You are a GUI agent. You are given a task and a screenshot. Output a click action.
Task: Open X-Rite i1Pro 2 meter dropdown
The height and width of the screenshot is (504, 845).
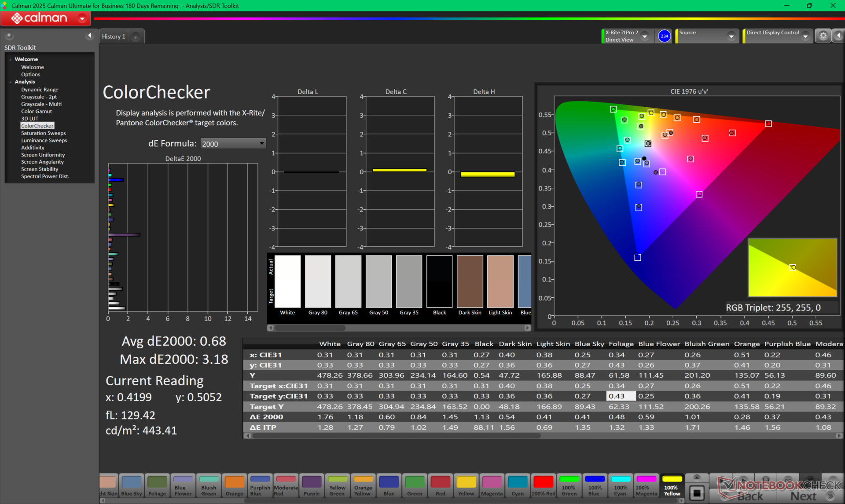pyautogui.click(x=645, y=36)
